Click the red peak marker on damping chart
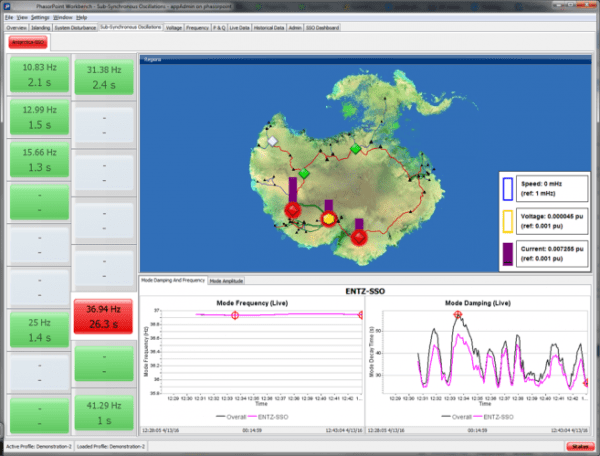 pos(458,315)
